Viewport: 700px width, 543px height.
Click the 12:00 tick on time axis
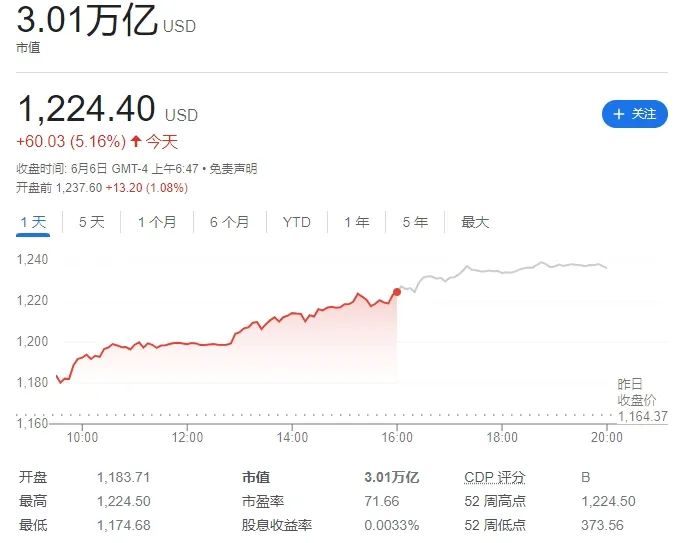pyautogui.click(x=187, y=437)
